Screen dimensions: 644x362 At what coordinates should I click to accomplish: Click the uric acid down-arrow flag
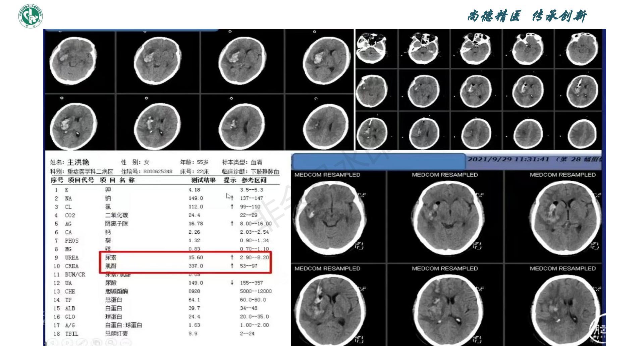click(232, 283)
